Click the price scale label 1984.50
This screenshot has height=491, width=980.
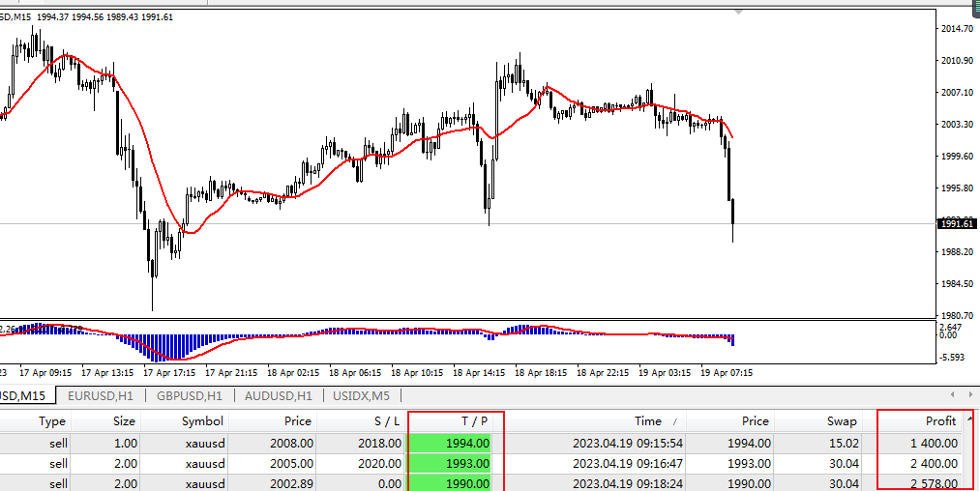pos(957,283)
